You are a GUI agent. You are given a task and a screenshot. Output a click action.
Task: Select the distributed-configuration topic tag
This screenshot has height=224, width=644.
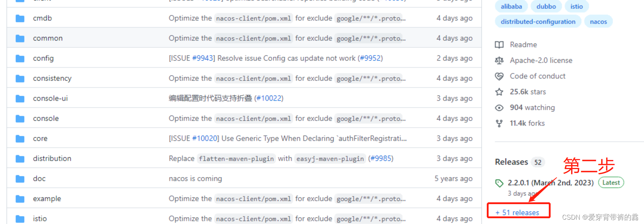coord(538,22)
